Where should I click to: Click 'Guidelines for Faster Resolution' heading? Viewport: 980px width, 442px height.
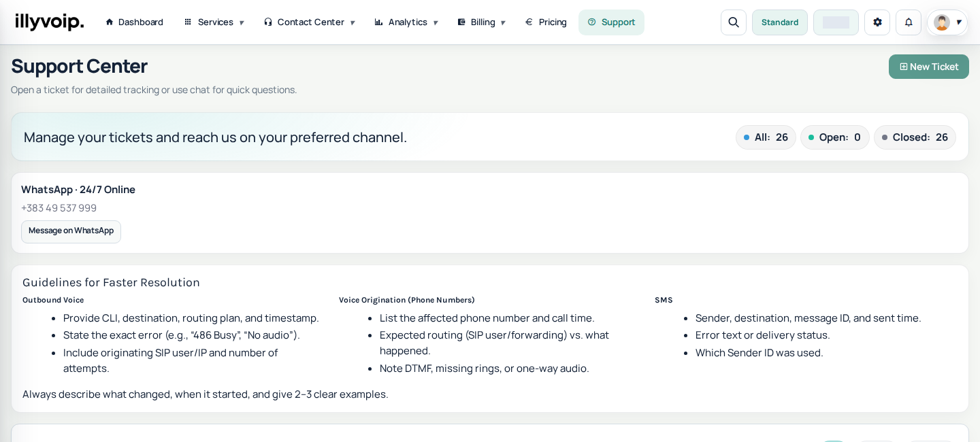(111, 282)
